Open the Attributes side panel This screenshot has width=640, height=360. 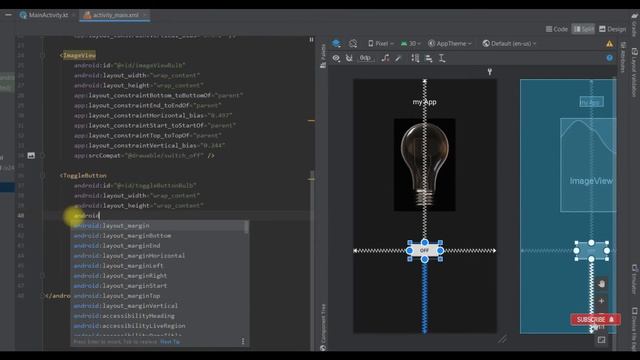623,56
